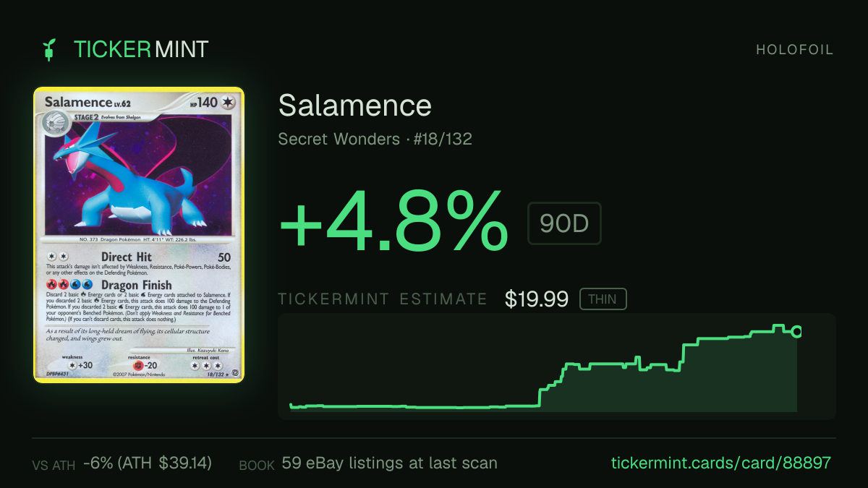Screen dimensions: 868x488
Task: Click the +4.8% price change figure
Action: point(394,221)
